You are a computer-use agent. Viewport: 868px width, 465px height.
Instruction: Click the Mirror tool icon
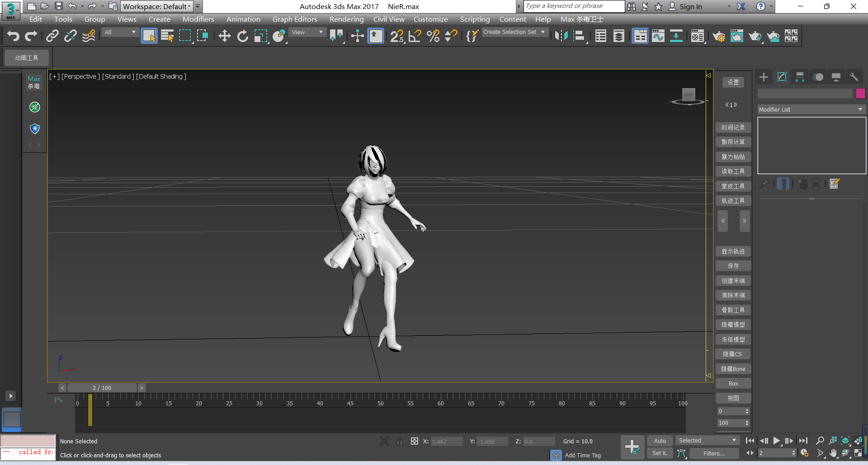561,36
